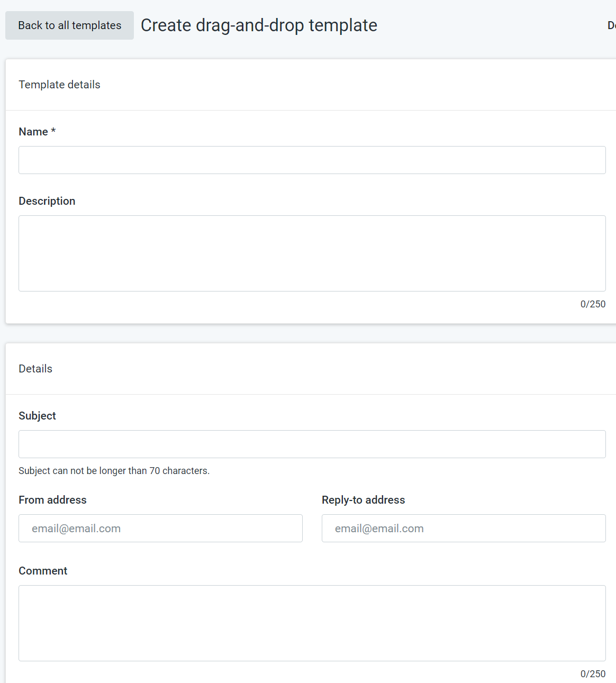Click the From address email field

pyautogui.click(x=160, y=528)
